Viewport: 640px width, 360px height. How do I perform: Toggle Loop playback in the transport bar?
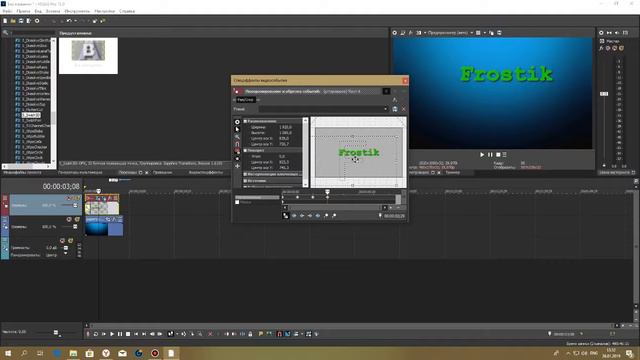coord(96,334)
